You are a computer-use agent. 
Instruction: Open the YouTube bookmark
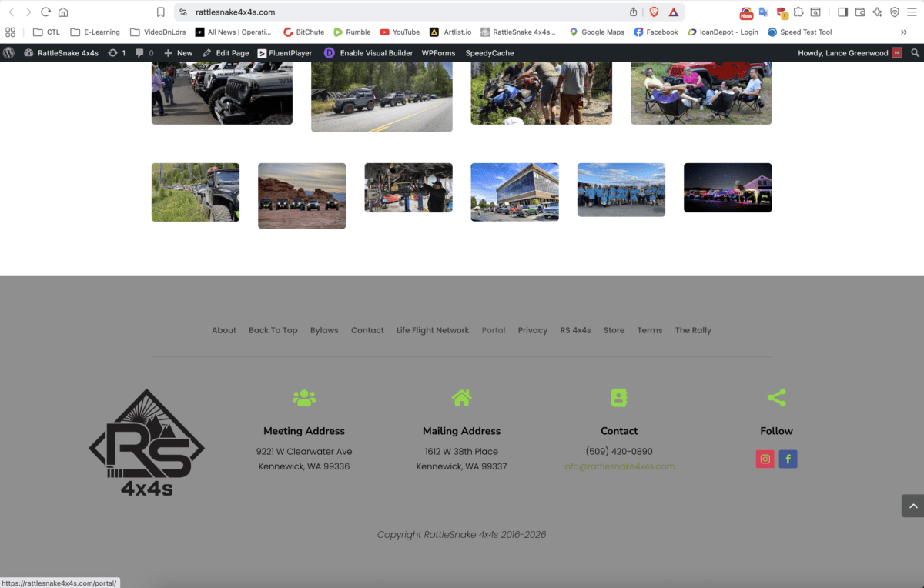pyautogui.click(x=400, y=32)
